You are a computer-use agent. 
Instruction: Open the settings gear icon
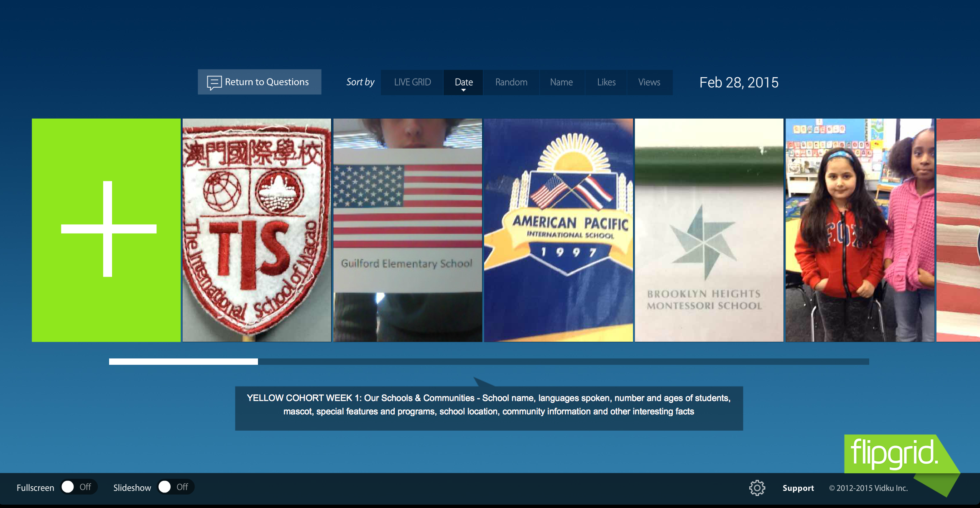pos(757,488)
